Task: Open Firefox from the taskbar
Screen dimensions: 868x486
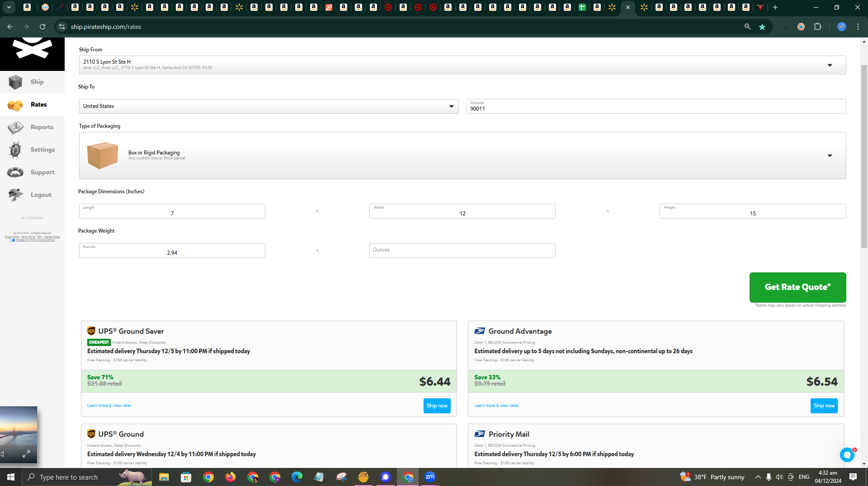Action: 230,477
